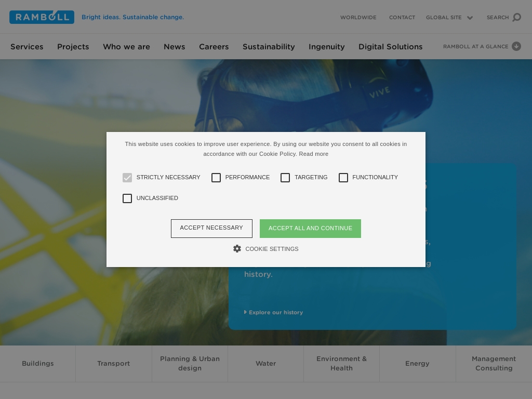Click the Ramboll at a glance arrow icon

pos(516,46)
